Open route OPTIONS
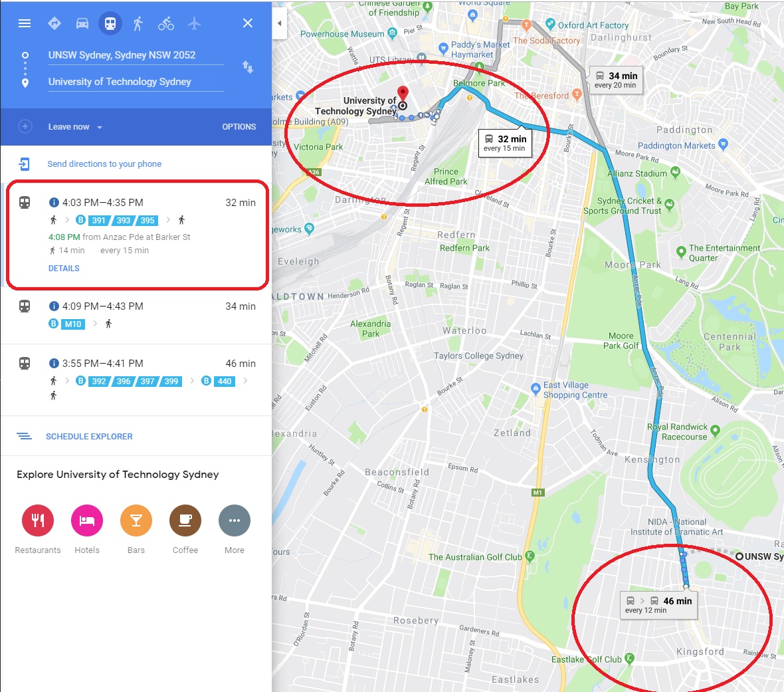 click(x=239, y=127)
